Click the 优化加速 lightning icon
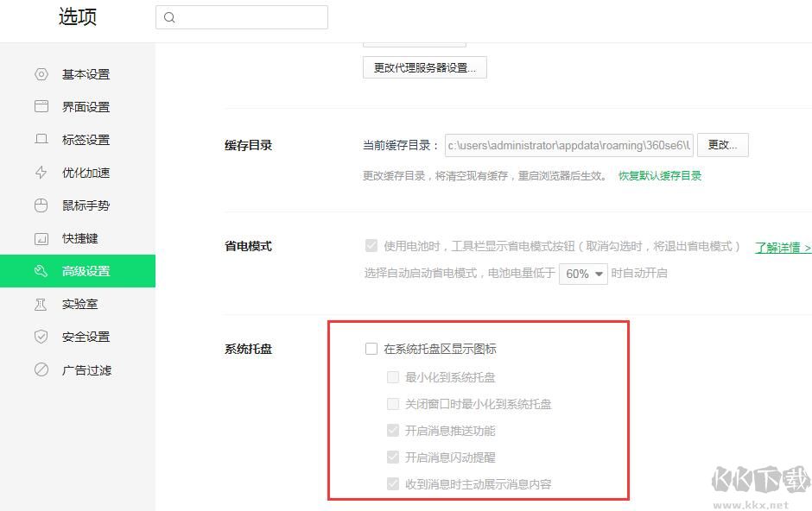The height and width of the screenshot is (511, 812). click(x=41, y=172)
